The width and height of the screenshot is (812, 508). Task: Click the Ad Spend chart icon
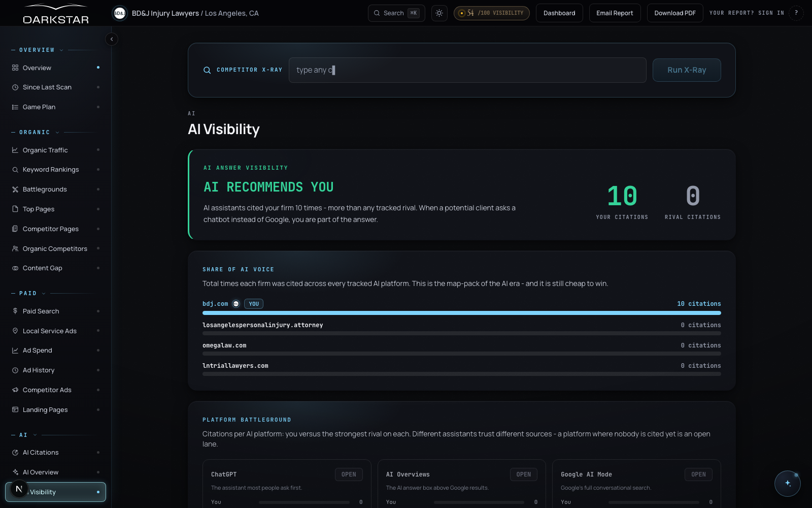click(x=15, y=351)
